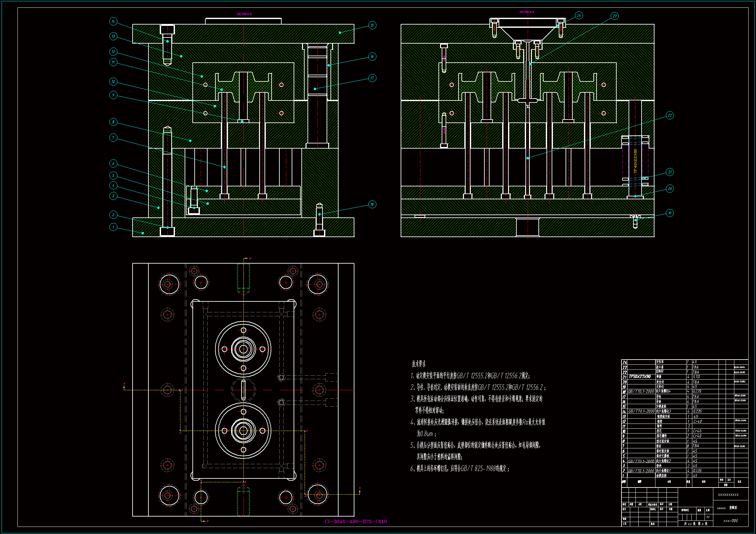756x534 pixels.
Task: Click the SECTION B-B label
Action: point(527,12)
